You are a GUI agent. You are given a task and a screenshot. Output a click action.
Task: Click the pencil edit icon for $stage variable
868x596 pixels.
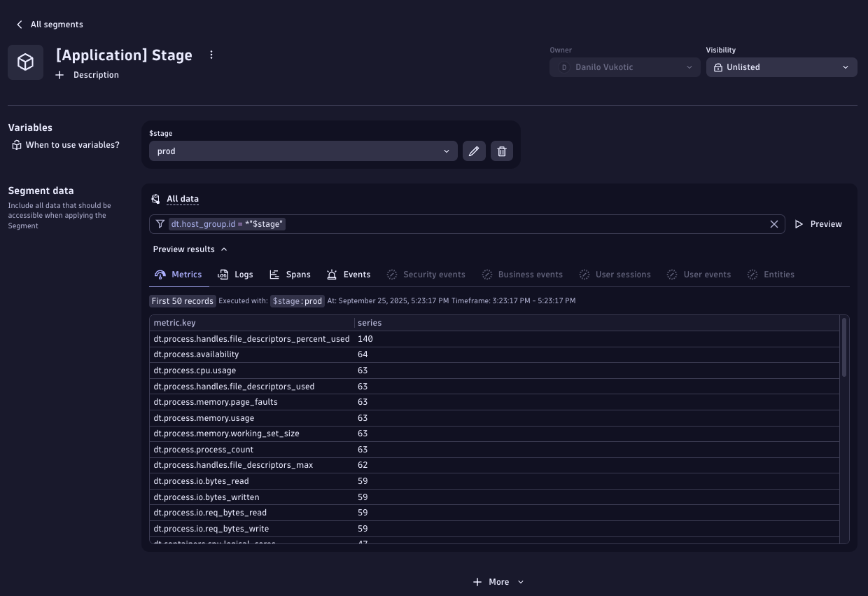474,151
